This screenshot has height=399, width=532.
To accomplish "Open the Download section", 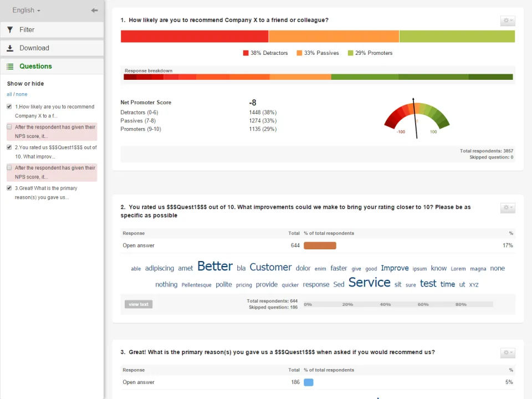I will tap(52, 48).
